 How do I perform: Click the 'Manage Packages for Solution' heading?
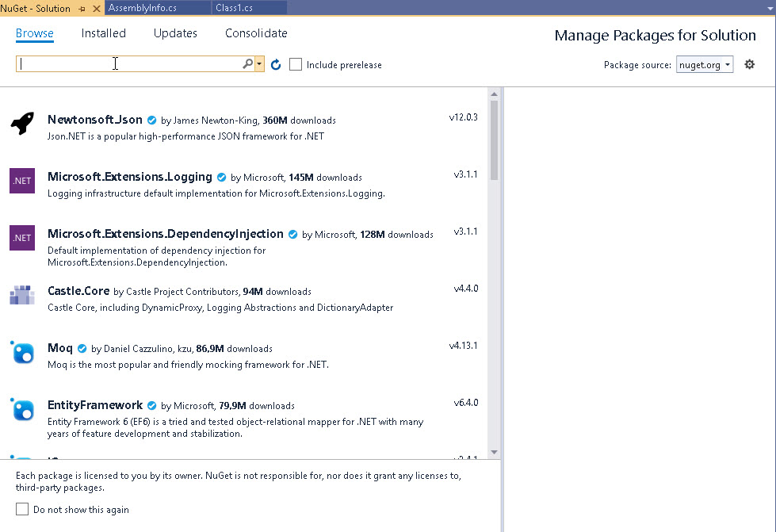pyautogui.click(x=656, y=36)
